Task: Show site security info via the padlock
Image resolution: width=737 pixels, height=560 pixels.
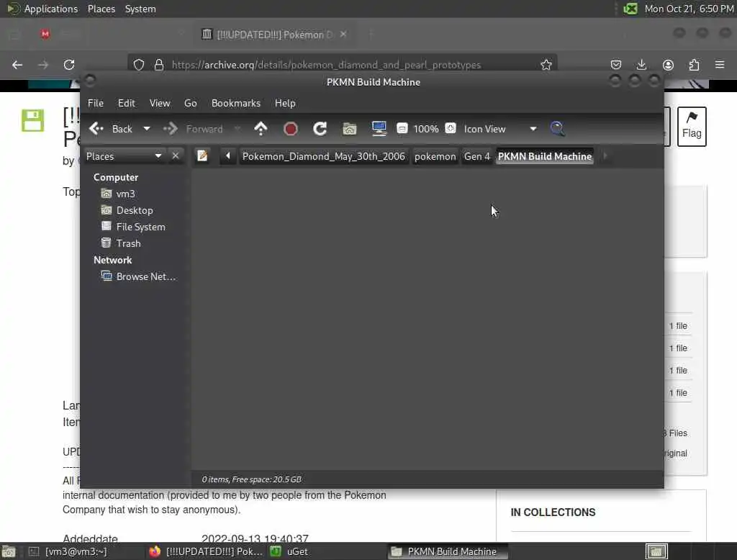Action: point(159,65)
